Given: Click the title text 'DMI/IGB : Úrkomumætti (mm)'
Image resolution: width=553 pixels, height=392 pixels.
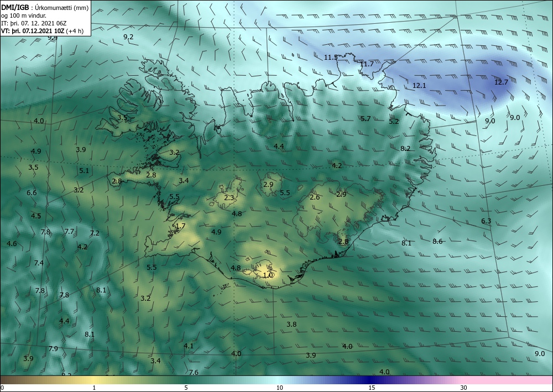Looking at the screenshot, I should [44, 7].
